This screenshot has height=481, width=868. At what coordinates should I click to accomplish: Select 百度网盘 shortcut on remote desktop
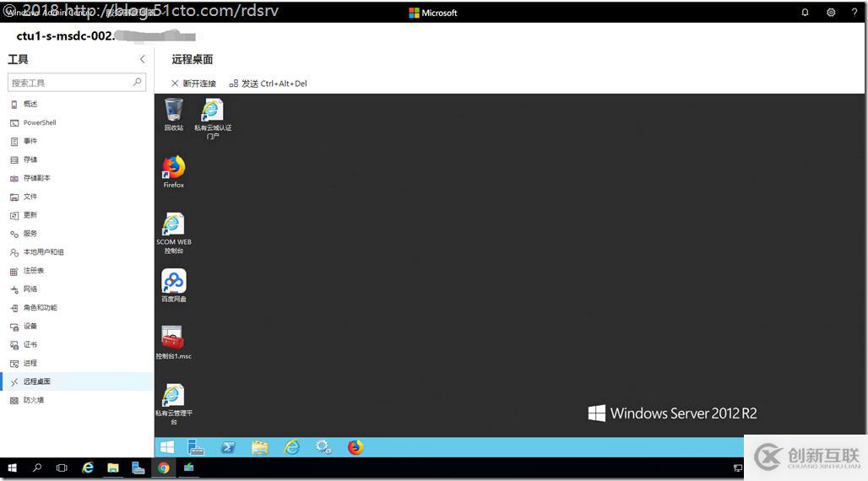click(174, 285)
